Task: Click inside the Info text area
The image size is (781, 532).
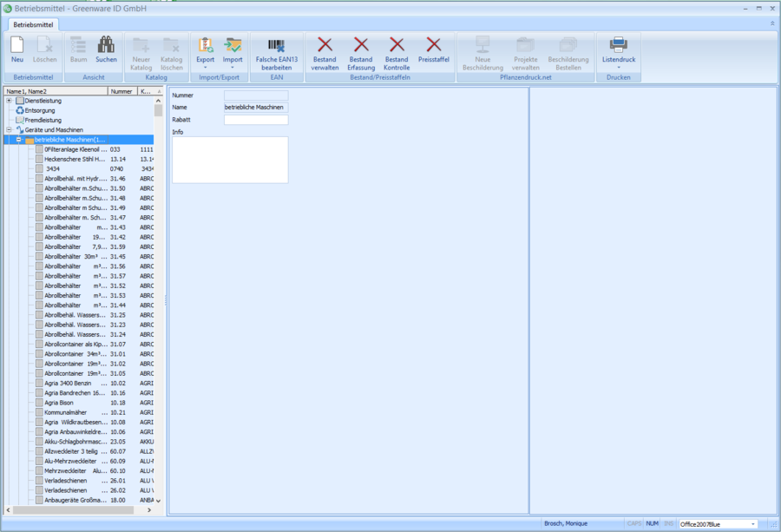Action: point(230,160)
